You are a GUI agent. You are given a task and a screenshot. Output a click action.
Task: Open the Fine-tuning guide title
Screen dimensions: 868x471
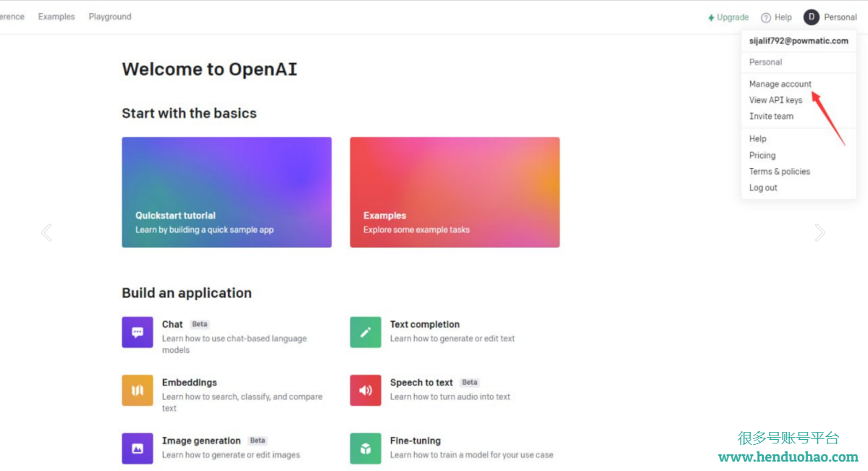click(x=416, y=441)
